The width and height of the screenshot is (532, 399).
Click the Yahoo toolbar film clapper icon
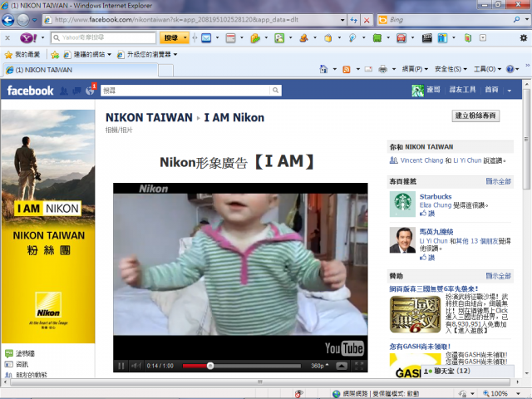coord(426,38)
